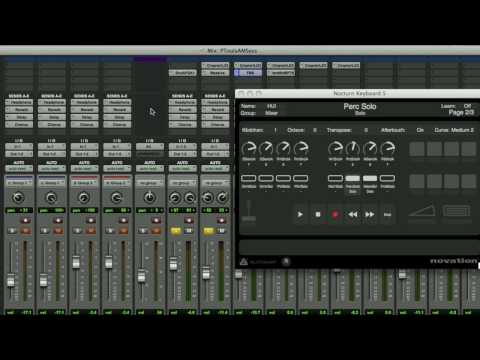Image resolution: width=480 pixels, height=360 pixels.
Task: Arm the red Nocturn record button
Action: pyautogui.click(x=335, y=214)
